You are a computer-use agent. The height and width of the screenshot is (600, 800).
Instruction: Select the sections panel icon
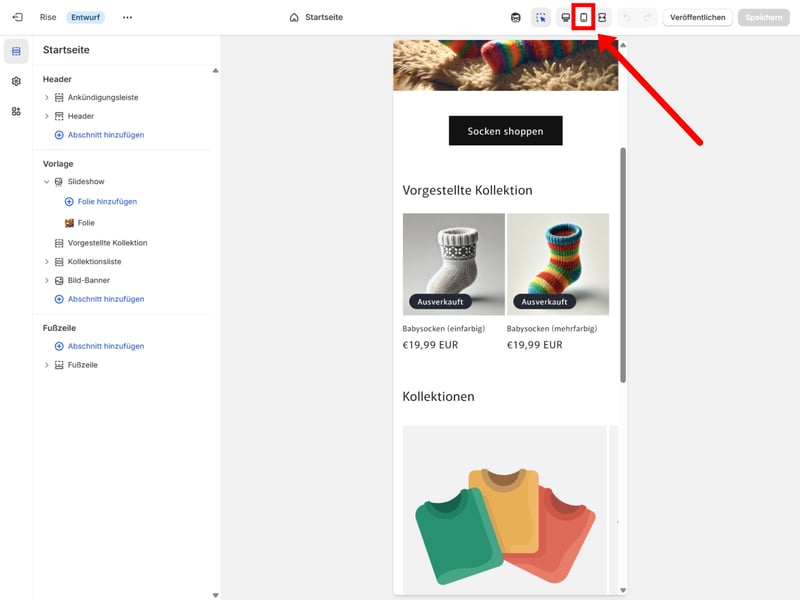click(16, 51)
